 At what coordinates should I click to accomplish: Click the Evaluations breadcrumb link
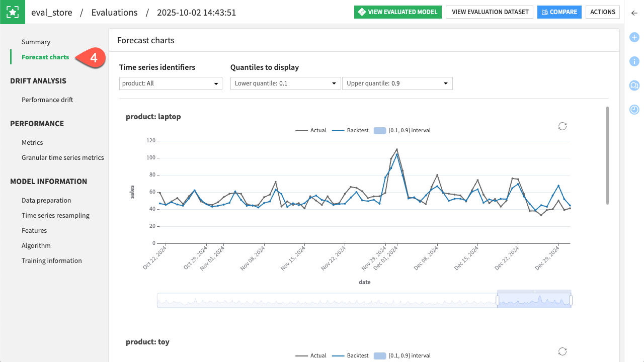point(114,12)
